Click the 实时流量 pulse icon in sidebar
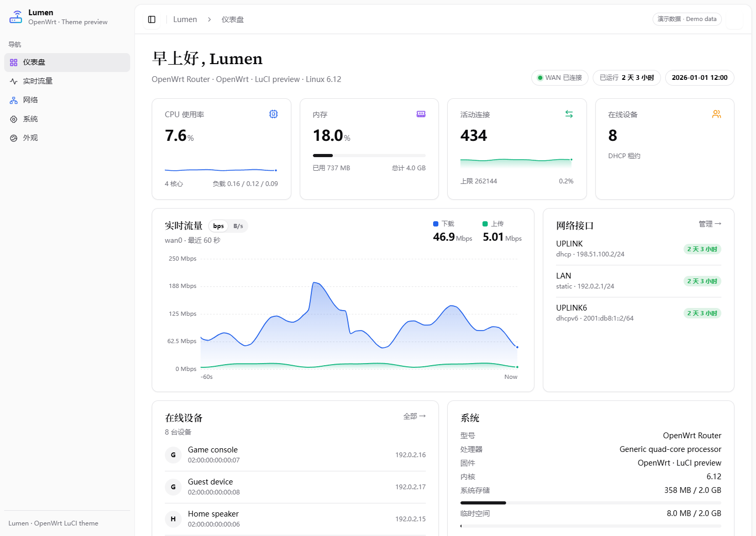Image resolution: width=756 pixels, height=536 pixels. (14, 81)
